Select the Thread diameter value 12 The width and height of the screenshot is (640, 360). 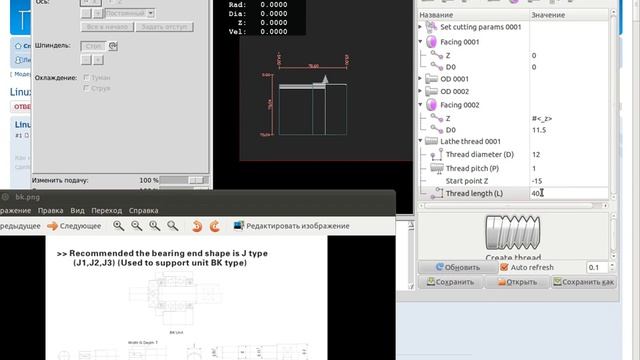[536, 154]
